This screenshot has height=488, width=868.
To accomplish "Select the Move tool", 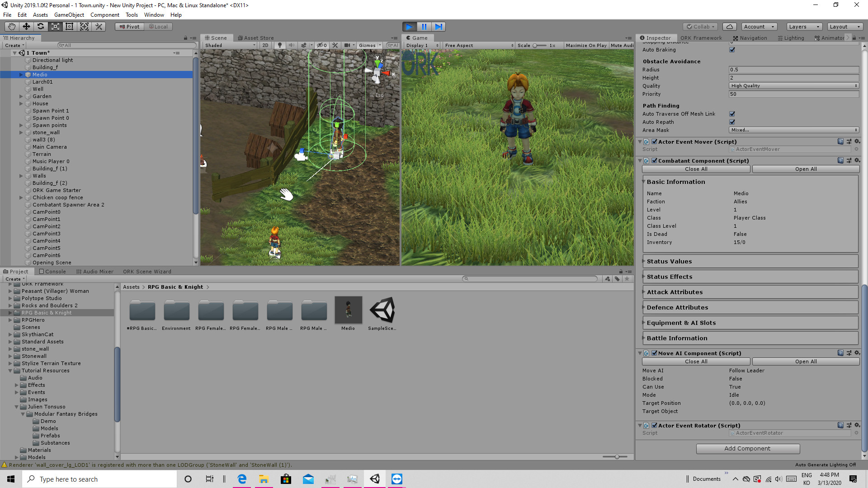I will pos(26,27).
